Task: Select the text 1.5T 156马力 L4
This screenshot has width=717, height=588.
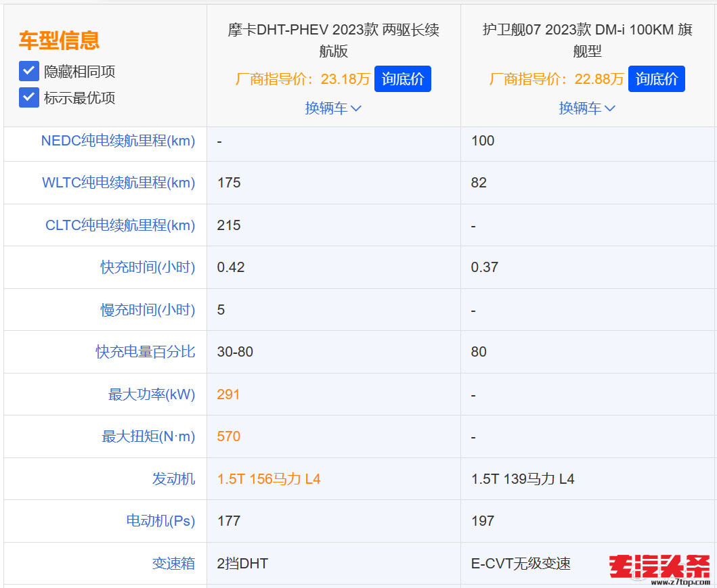Action: [269, 479]
